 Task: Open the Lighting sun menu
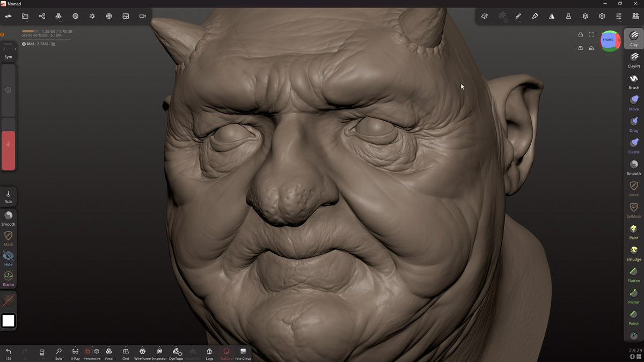[92, 16]
